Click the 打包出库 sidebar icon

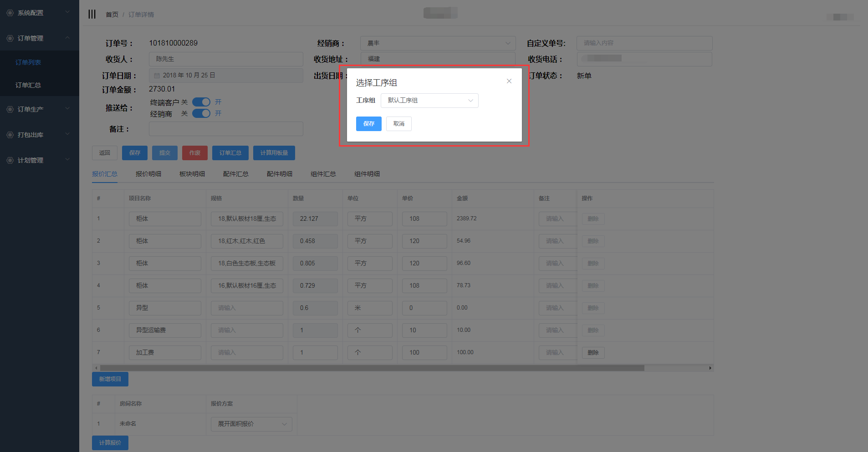(x=10, y=135)
